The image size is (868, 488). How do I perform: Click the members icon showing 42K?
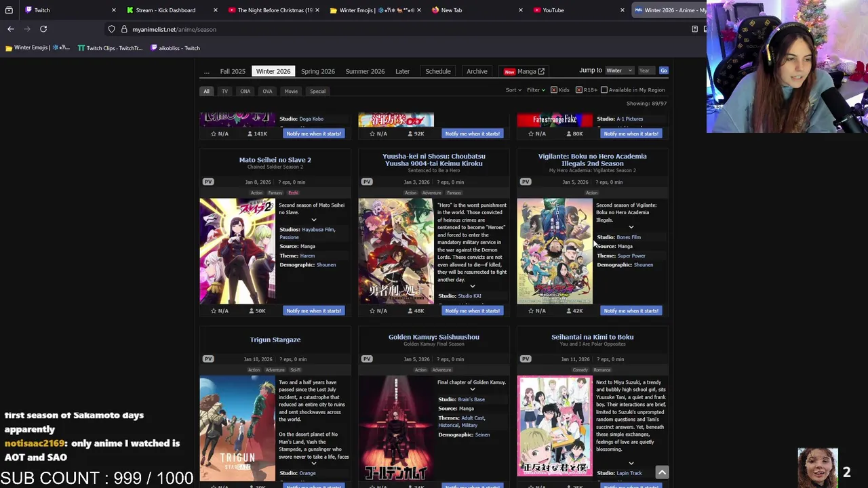tap(569, 310)
